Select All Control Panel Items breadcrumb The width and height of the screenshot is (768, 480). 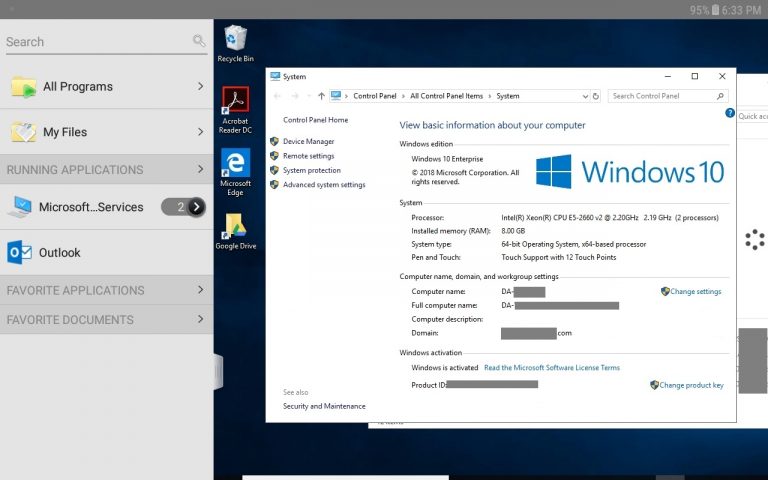(446, 96)
